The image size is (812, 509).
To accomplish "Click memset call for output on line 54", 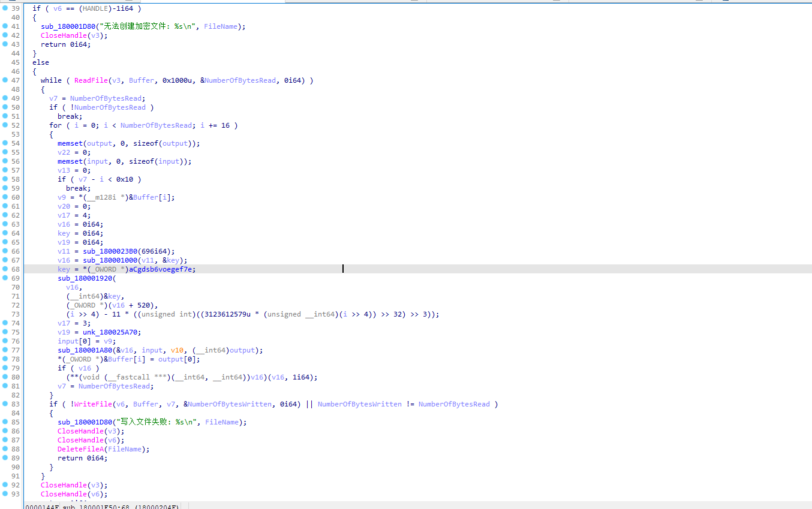I will tap(70, 143).
